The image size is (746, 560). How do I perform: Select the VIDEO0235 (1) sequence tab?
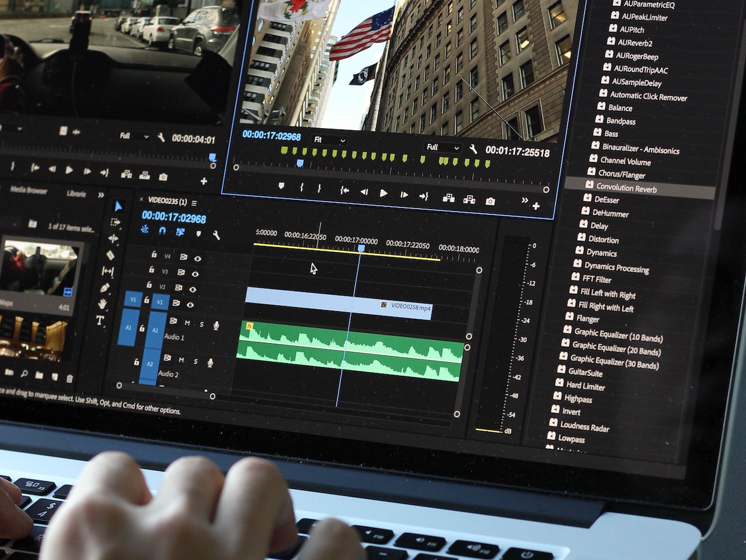click(x=167, y=201)
